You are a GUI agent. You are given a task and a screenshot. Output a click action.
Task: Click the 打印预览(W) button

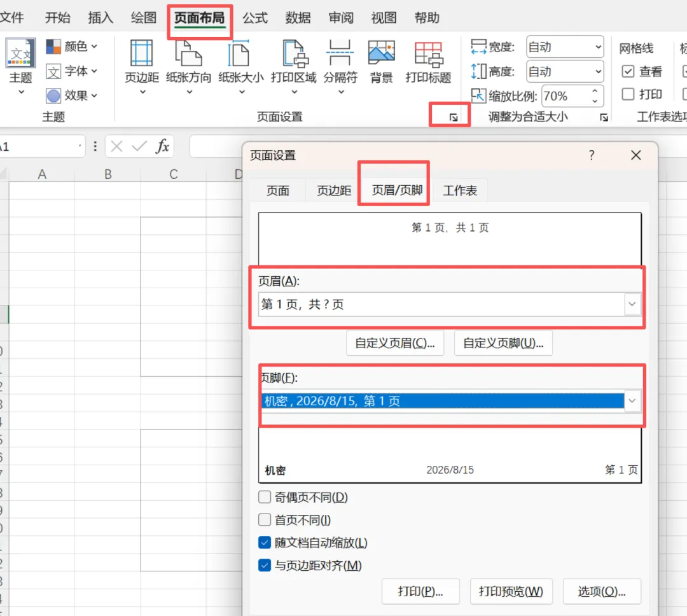[511, 591]
